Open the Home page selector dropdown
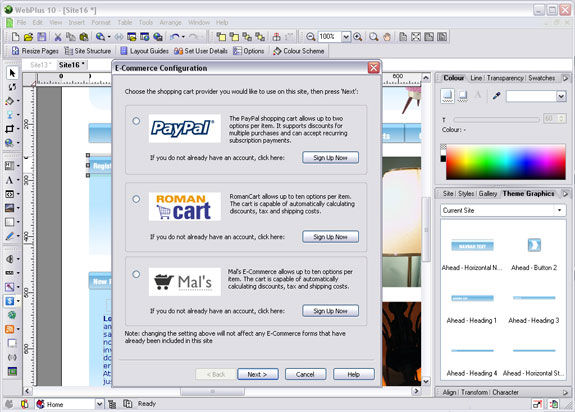This screenshot has width=575, height=412. (99, 404)
